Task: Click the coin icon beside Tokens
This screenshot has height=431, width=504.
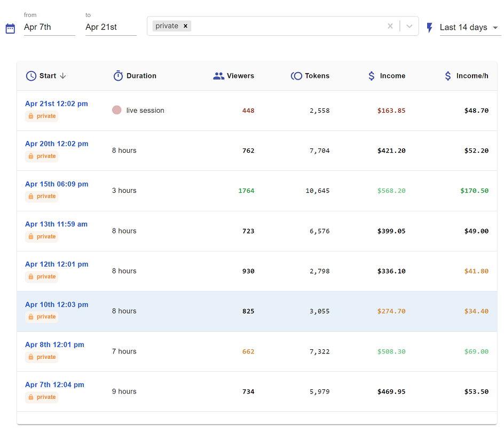Action: 296,76
